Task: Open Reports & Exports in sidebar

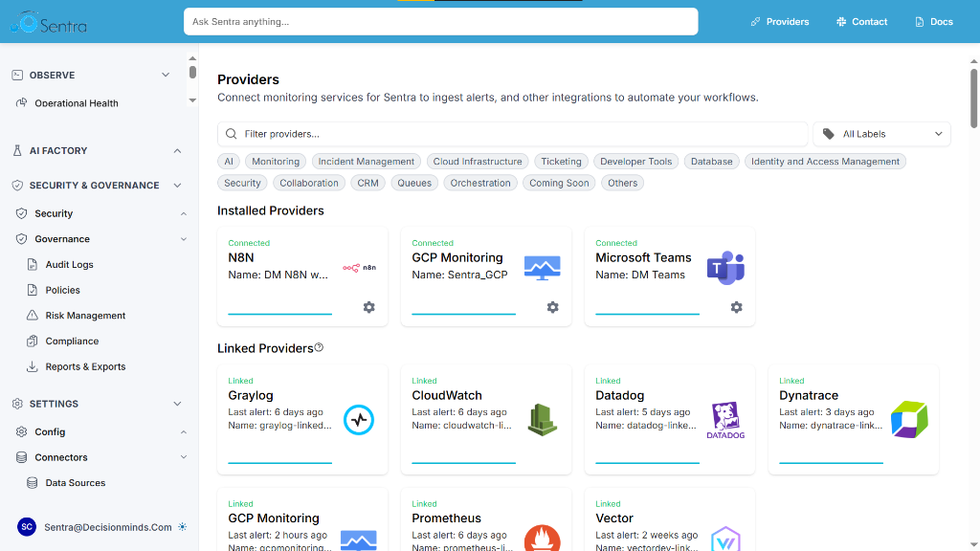Action: (x=85, y=366)
